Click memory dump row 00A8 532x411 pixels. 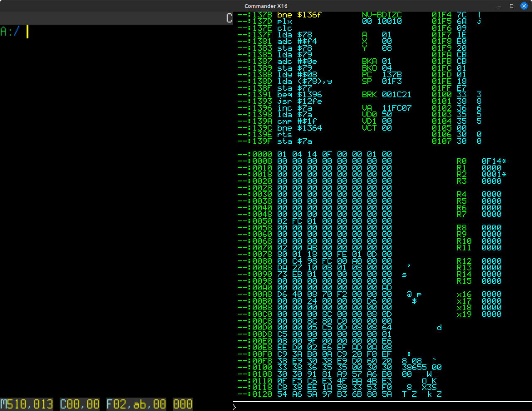[330, 295]
